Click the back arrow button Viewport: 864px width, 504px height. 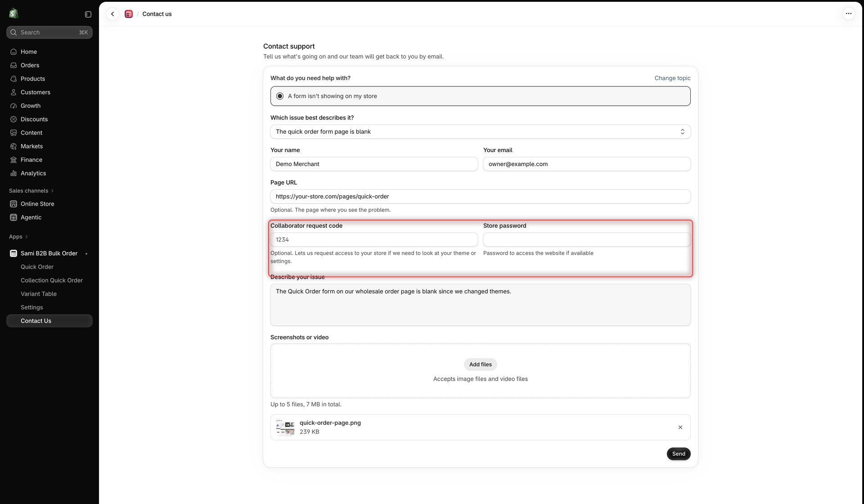click(112, 14)
